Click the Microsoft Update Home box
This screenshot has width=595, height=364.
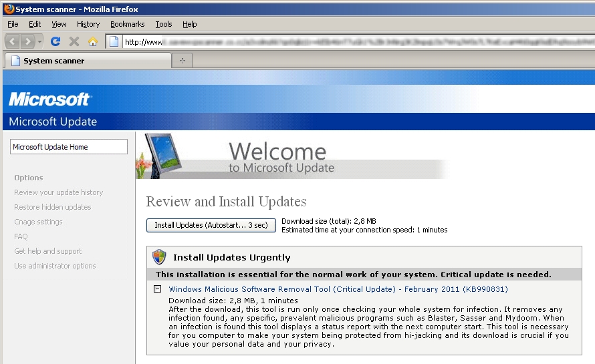coord(69,147)
